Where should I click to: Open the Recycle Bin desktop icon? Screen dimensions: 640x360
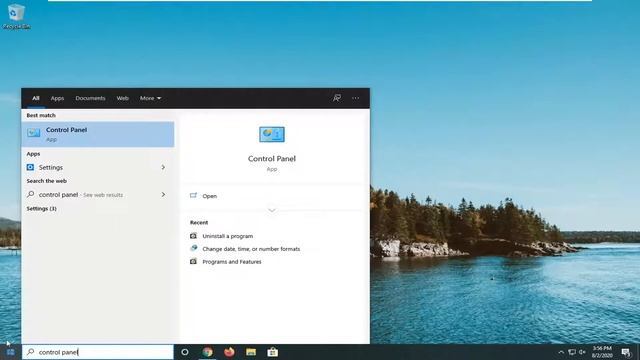pyautogui.click(x=16, y=16)
